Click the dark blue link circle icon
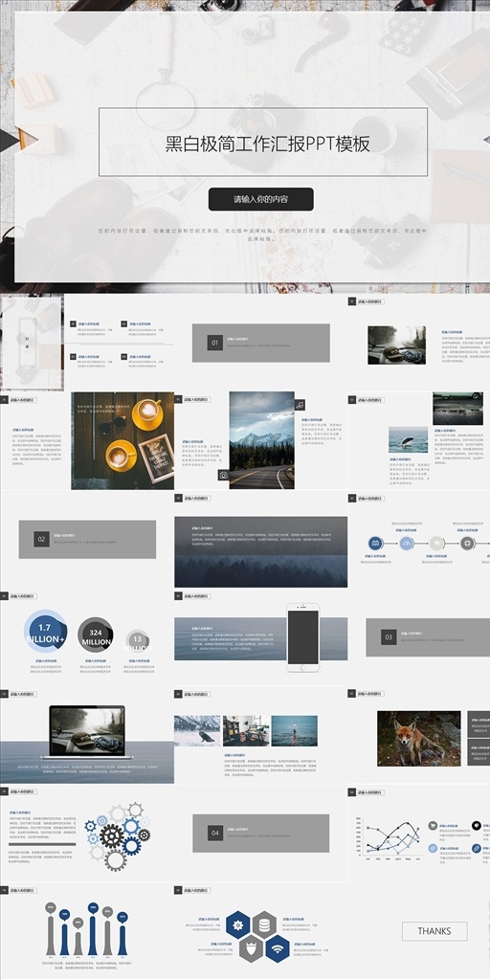 (477, 848)
